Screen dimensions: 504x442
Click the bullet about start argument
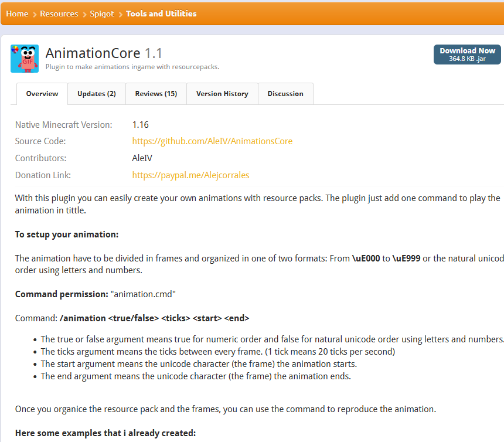[x=199, y=364]
